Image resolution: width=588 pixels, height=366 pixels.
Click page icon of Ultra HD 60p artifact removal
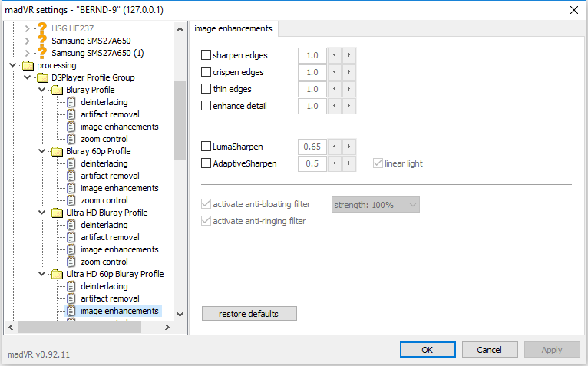[x=71, y=299]
